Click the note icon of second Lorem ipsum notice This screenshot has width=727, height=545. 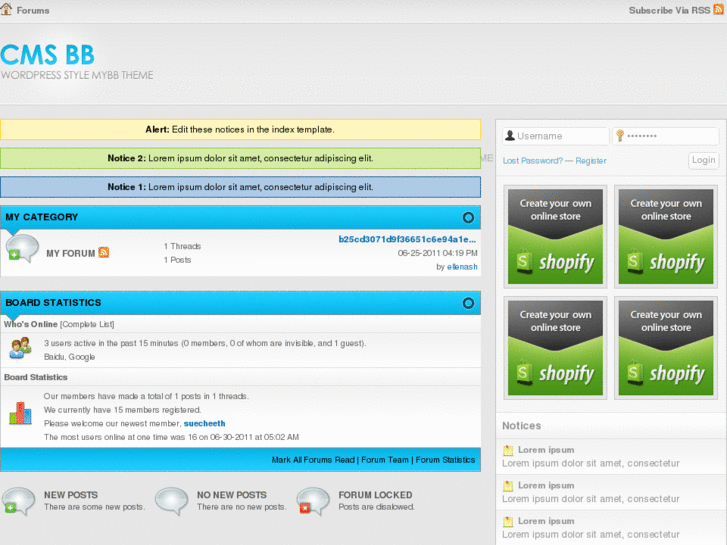click(x=508, y=486)
